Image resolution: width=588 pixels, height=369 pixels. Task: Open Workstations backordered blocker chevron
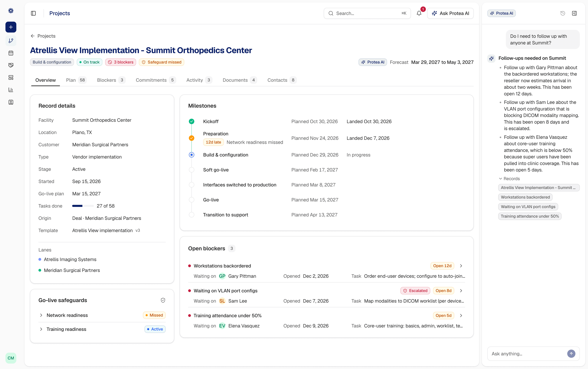tap(461, 266)
